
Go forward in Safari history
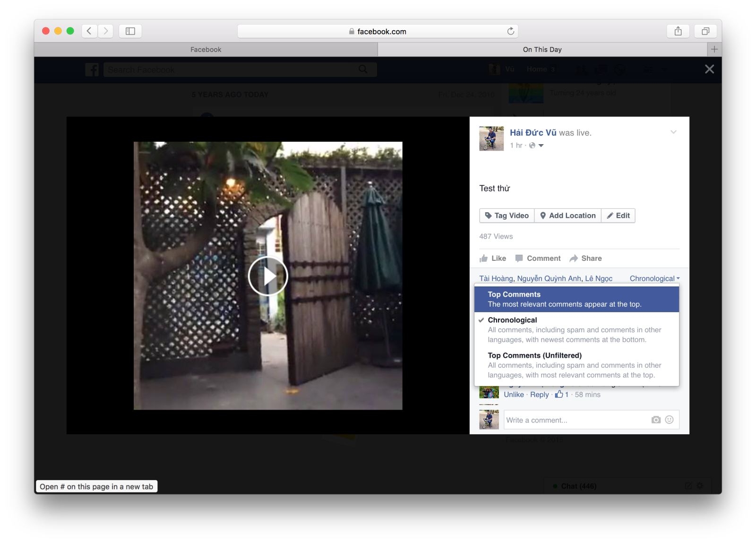point(105,31)
